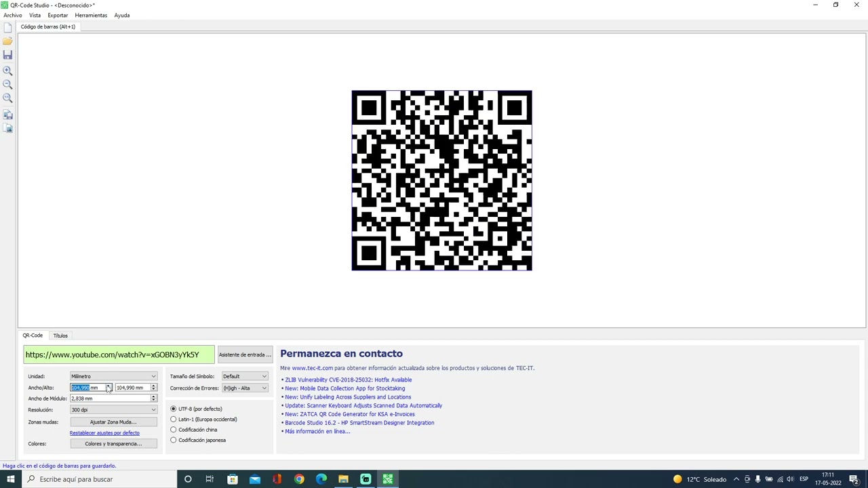
Task: Select the QR-Code tab
Action: pos(33,335)
